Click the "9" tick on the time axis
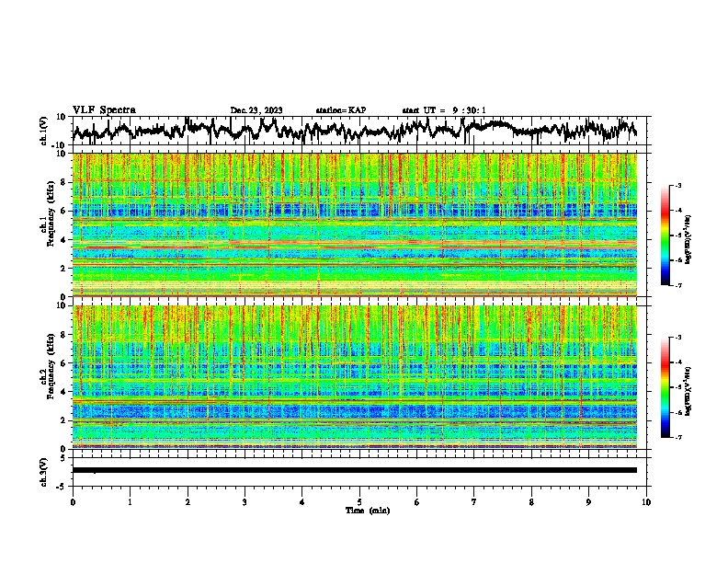The image size is (728, 563). point(588,502)
